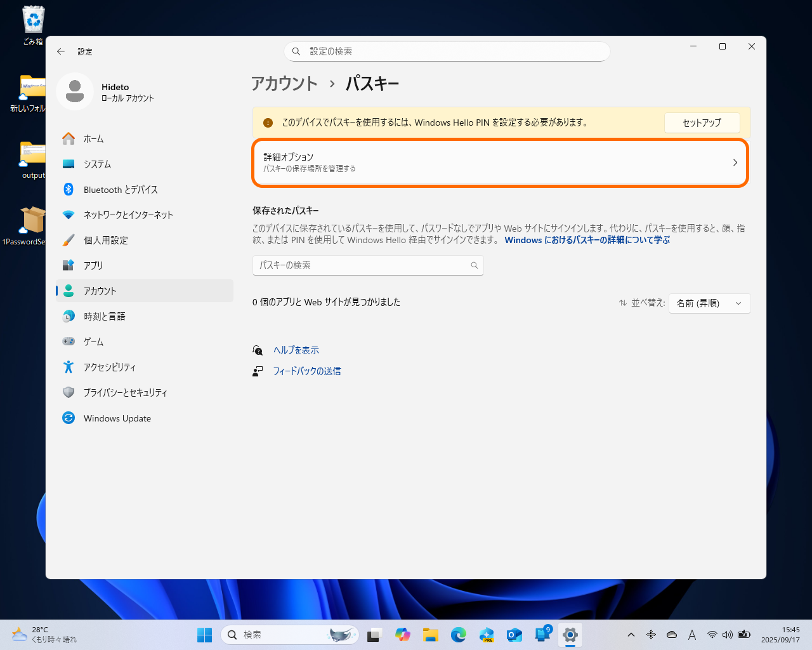This screenshot has height=650, width=812.
Task: Click the Windows におけるパスキーの詳細 learn link
Action: [x=587, y=240]
